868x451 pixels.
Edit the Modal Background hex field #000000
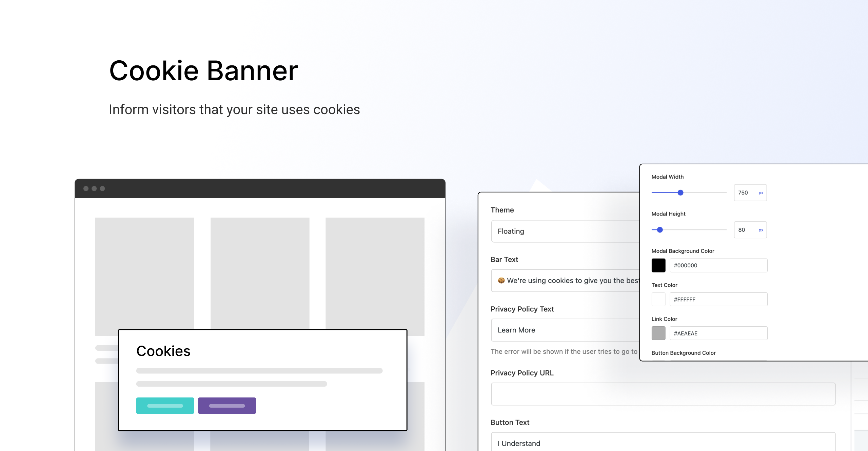(718, 265)
